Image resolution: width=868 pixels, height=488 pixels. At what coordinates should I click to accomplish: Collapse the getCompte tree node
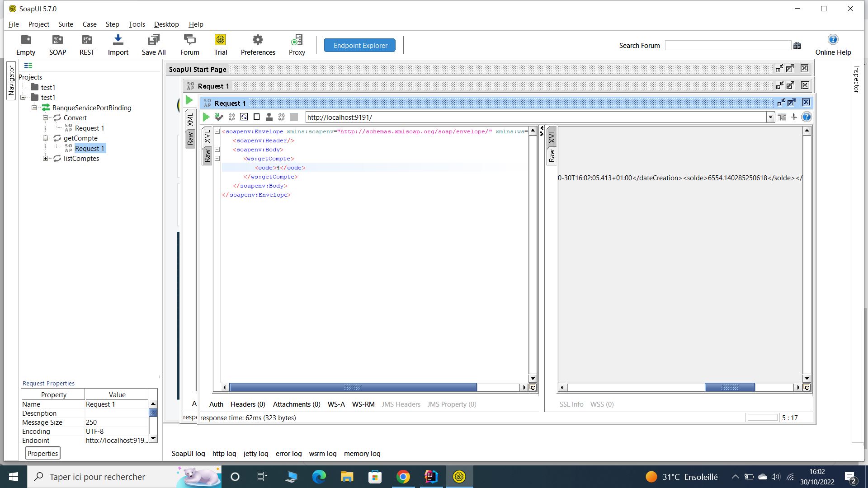(x=46, y=138)
